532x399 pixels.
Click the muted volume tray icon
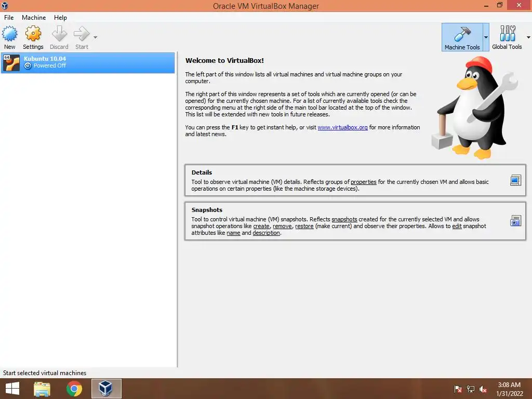point(483,389)
